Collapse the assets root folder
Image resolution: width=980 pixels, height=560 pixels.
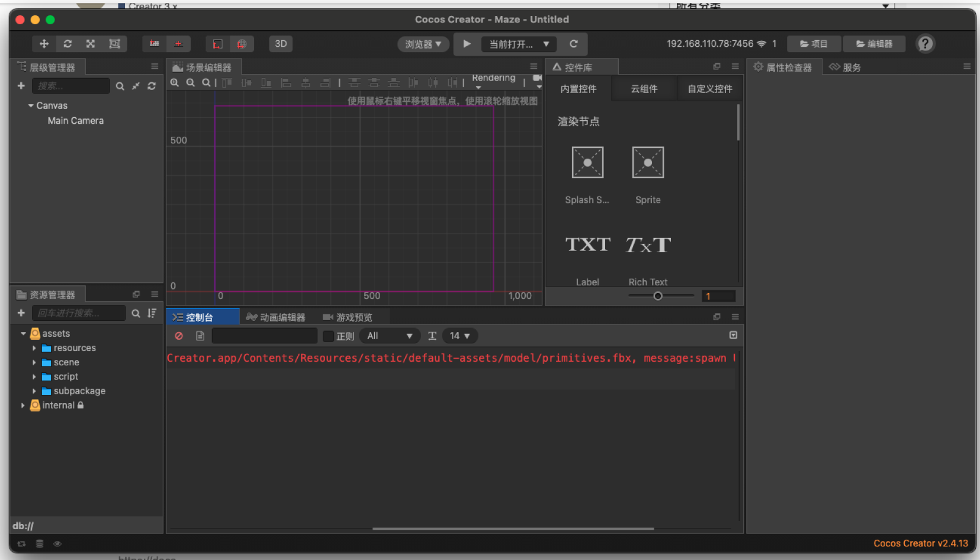tap(23, 334)
